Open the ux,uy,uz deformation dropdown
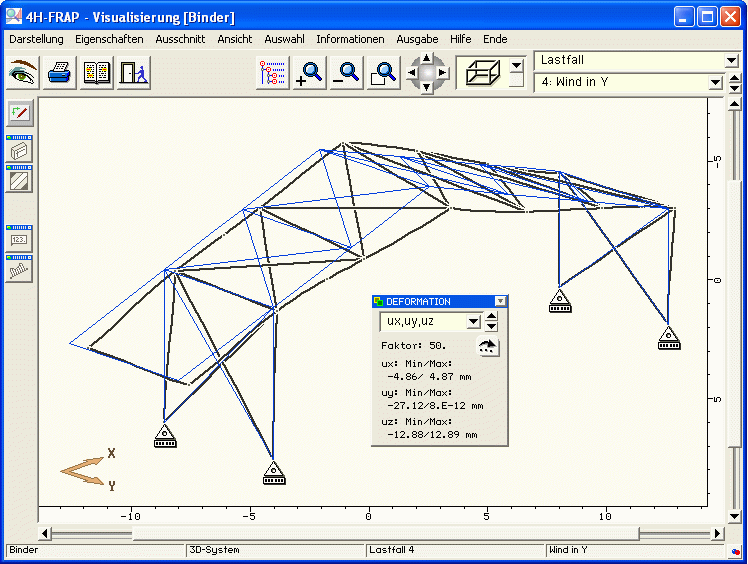 [x=474, y=322]
